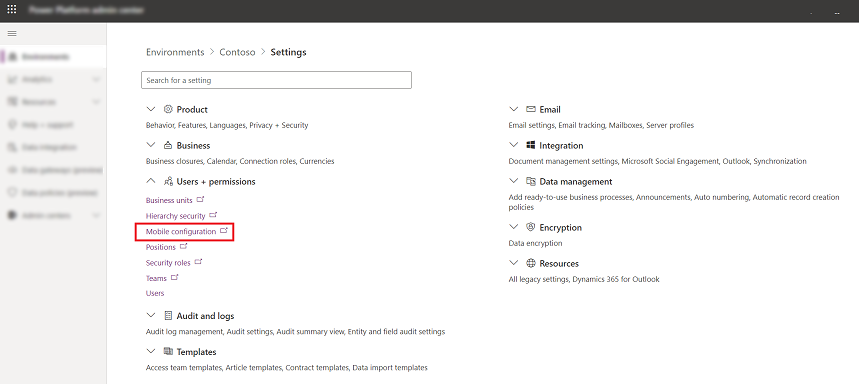Open the Positions link
Viewport: 859px width, 384px height.
[x=161, y=247]
